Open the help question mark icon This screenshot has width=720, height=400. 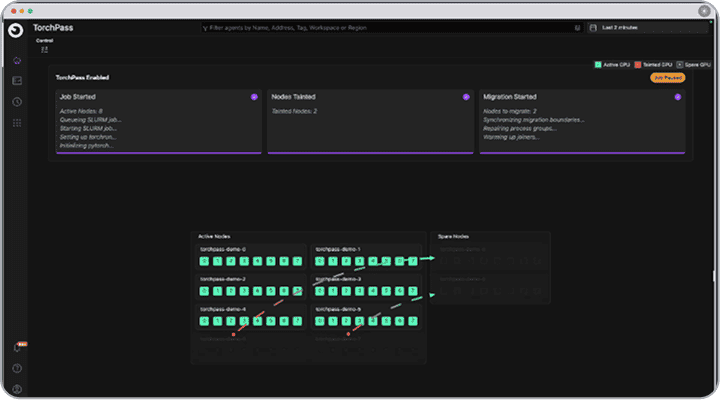click(x=17, y=368)
